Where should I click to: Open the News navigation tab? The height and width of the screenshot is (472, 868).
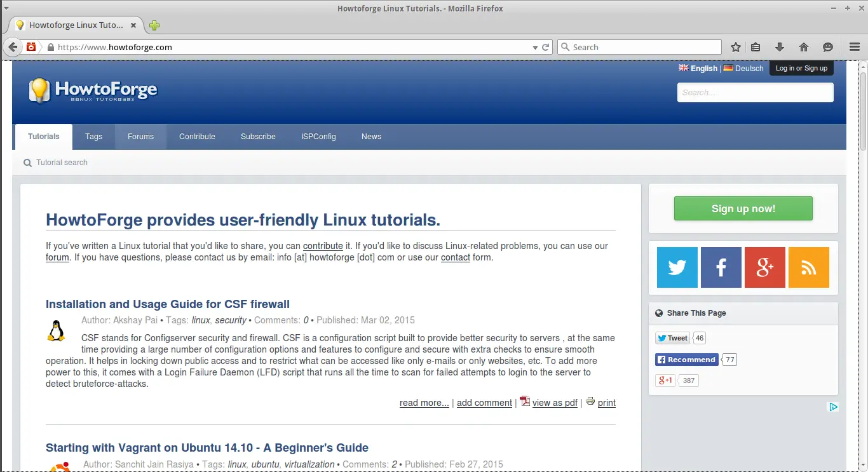click(x=371, y=137)
